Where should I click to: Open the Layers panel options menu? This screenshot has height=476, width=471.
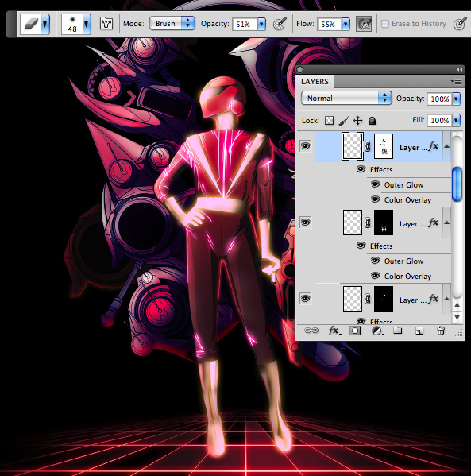456,81
